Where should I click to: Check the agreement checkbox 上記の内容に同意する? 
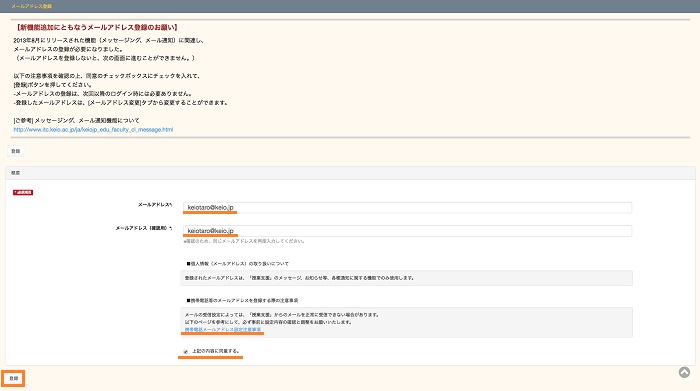click(x=186, y=352)
